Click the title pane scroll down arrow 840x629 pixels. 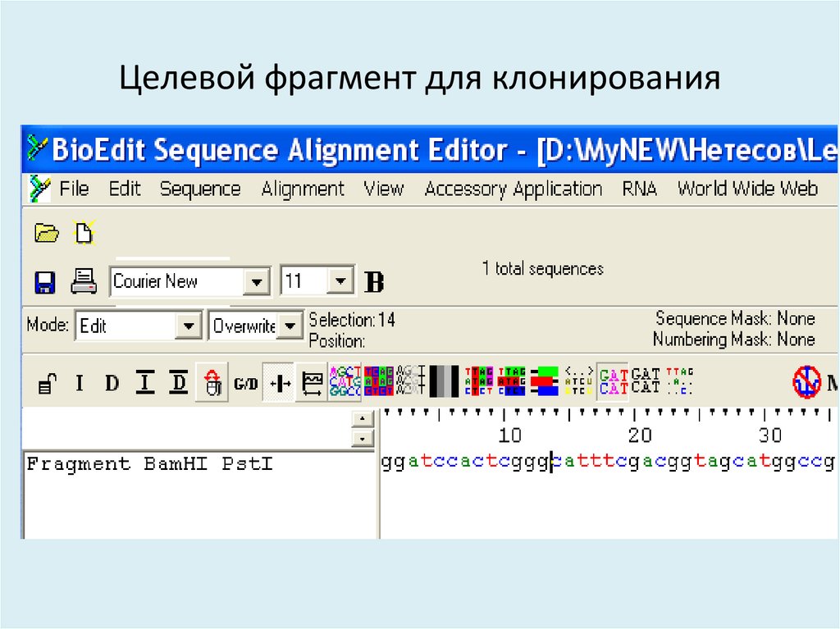(x=363, y=438)
